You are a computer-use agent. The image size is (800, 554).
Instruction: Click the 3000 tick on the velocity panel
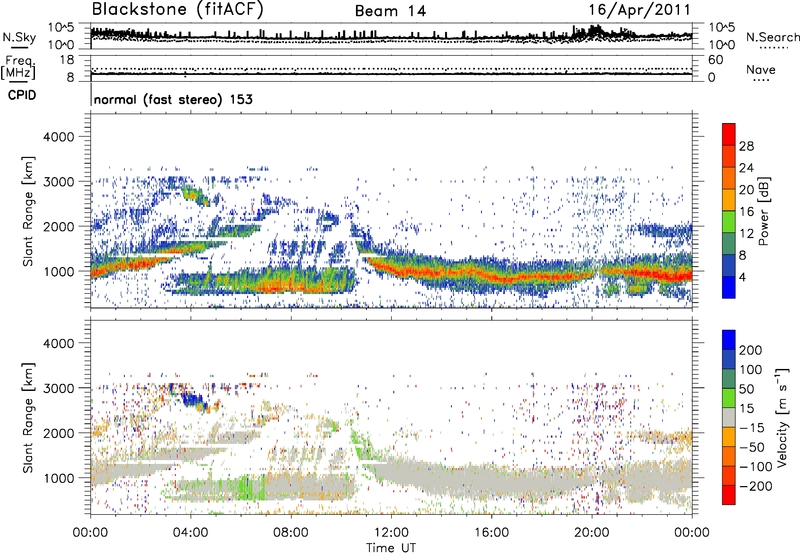tap(58, 388)
